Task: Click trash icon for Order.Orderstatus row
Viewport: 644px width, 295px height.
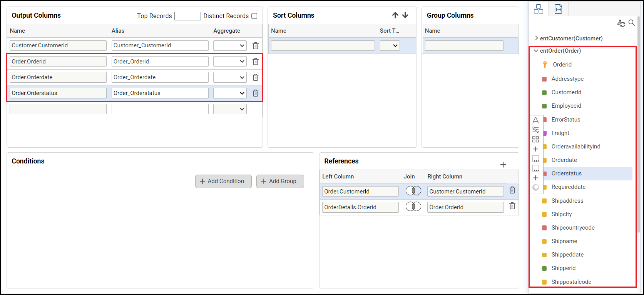Action: tap(255, 93)
